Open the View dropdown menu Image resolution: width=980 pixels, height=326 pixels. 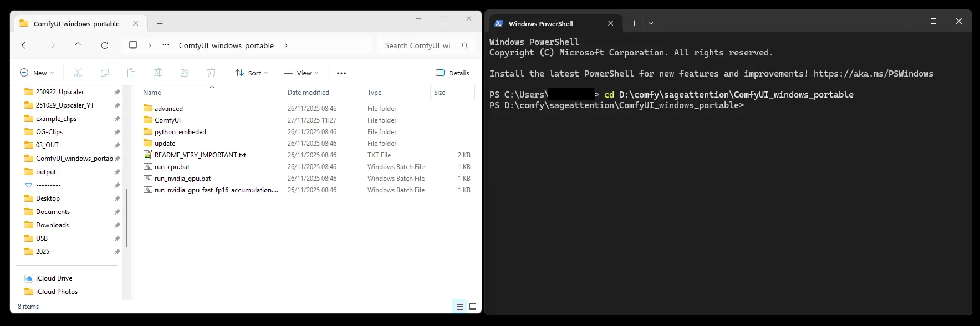[x=301, y=73]
